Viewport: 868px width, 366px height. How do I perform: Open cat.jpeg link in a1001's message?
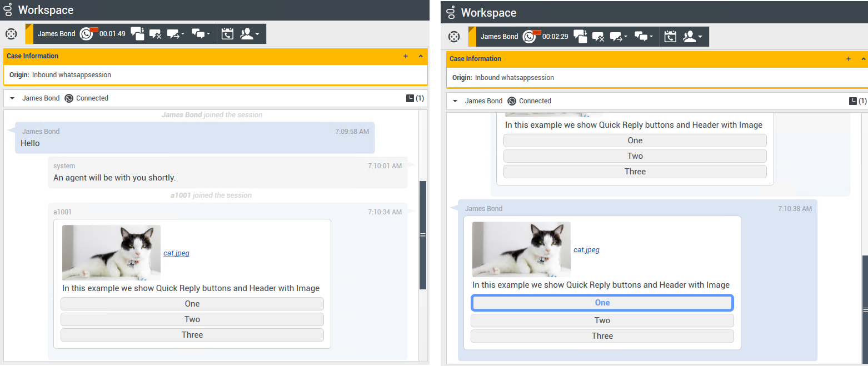pos(176,253)
